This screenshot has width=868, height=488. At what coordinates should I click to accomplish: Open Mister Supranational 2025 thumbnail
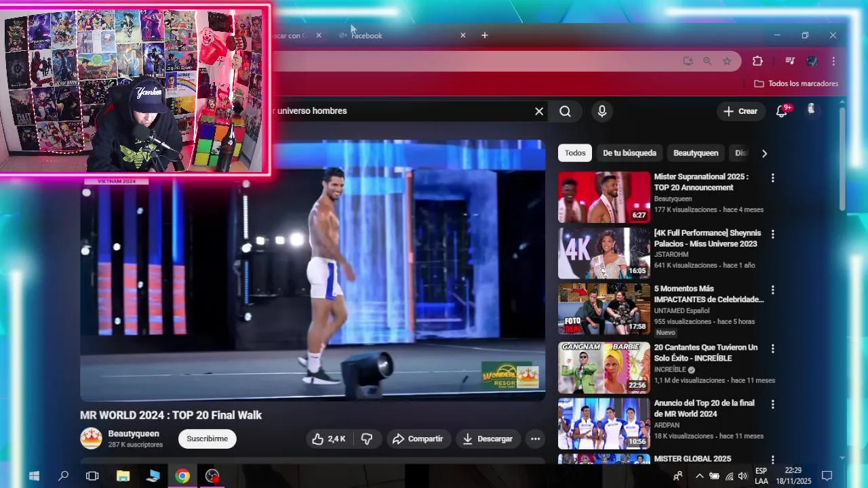coord(604,197)
